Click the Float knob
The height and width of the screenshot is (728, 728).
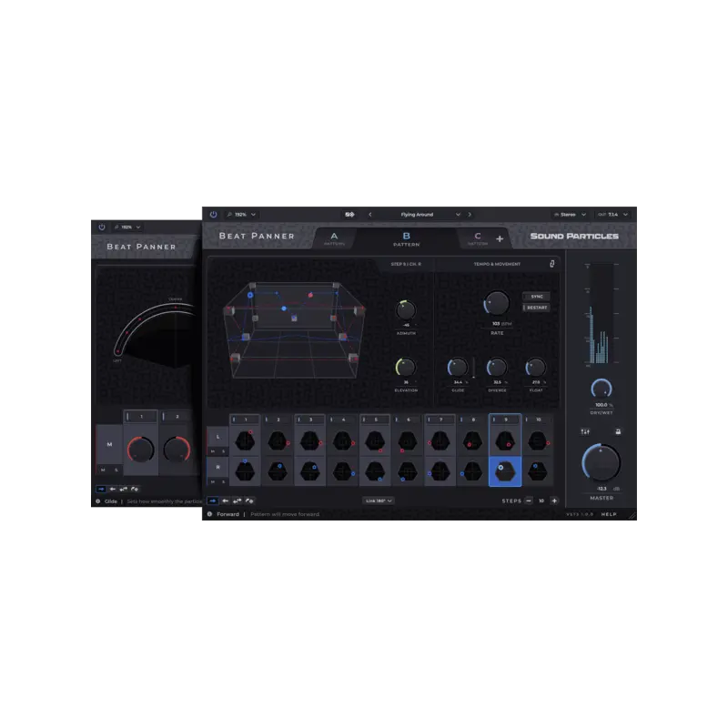(x=536, y=368)
